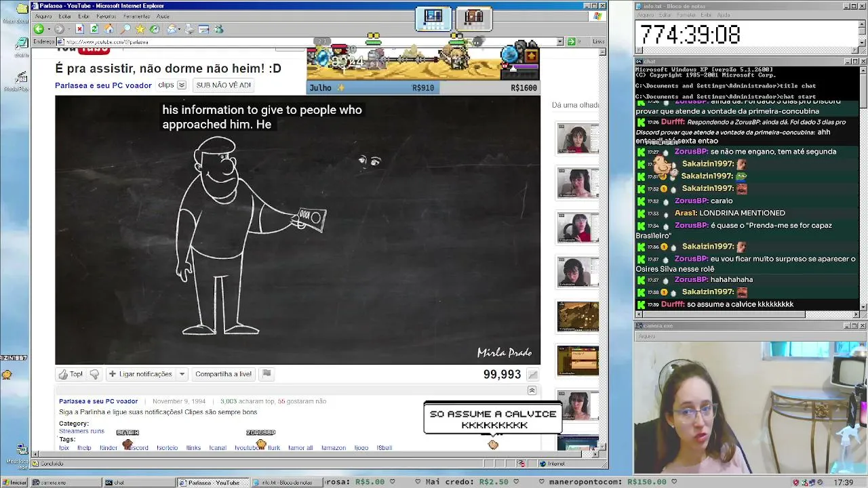The height and width of the screenshot is (488, 868).
Task: Open the Editar menu in Internet Explorer
Action: click(64, 16)
